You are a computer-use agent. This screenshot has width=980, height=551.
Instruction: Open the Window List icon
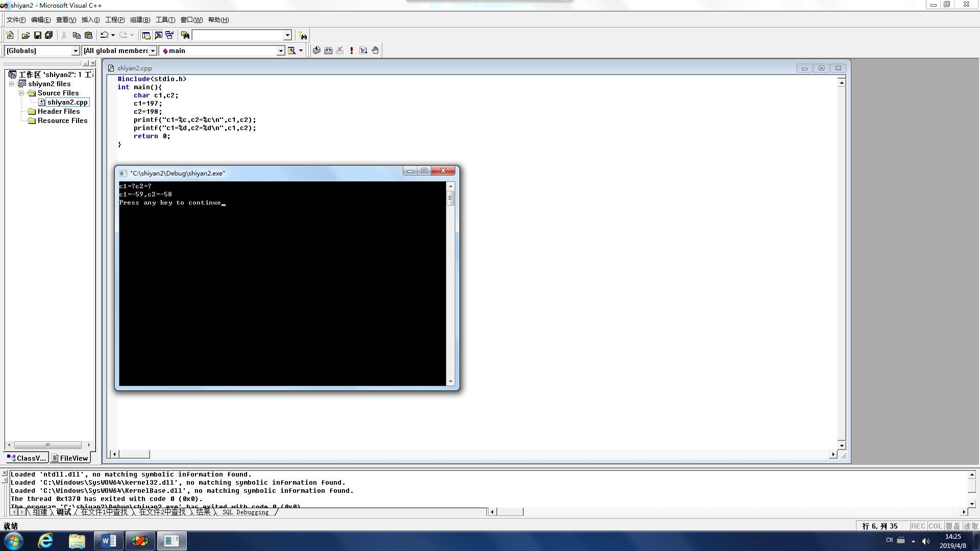tap(169, 35)
